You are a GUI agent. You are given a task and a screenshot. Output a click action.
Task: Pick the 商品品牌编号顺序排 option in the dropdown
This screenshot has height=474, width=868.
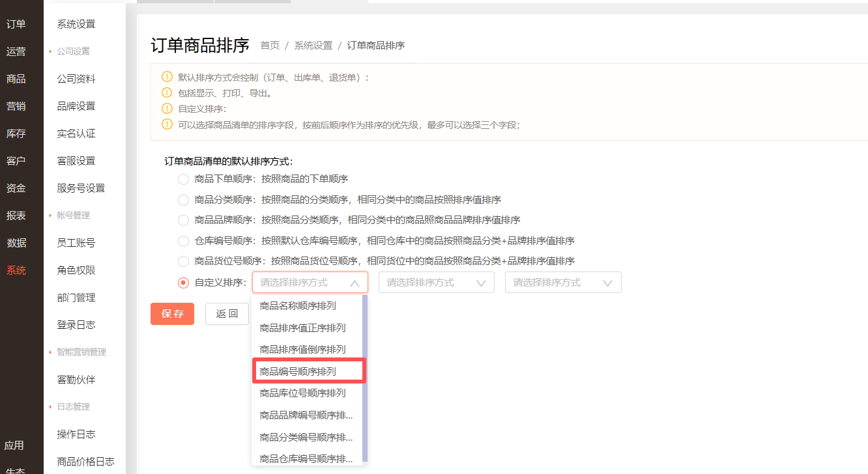(307, 415)
